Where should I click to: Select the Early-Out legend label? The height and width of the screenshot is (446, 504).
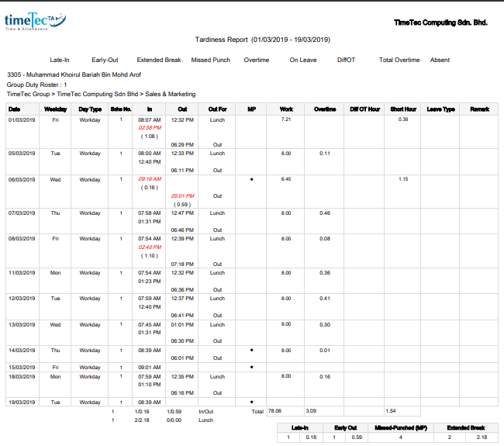click(x=105, y=60)
